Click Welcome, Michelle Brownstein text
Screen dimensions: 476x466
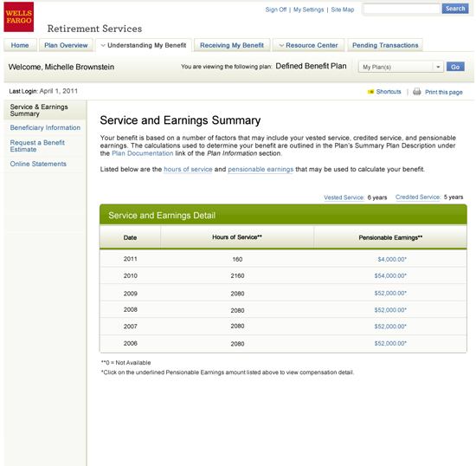pos(61,67)
